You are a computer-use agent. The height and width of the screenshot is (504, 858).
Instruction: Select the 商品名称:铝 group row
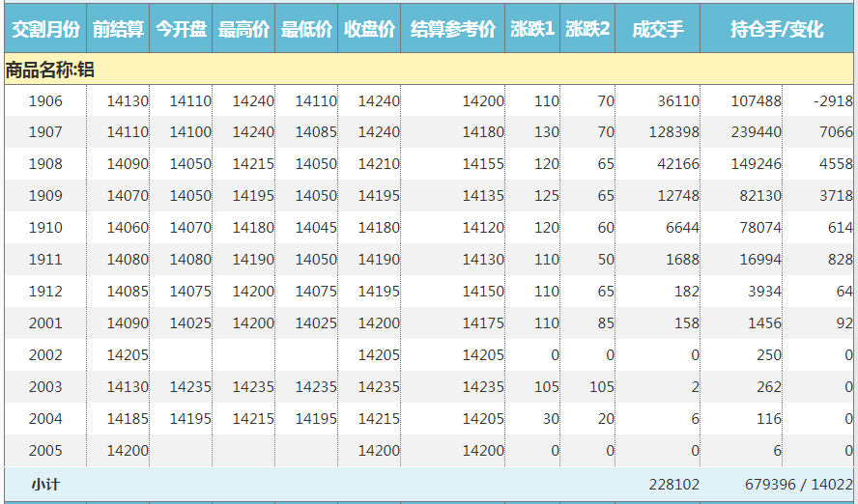pos(50,70)
